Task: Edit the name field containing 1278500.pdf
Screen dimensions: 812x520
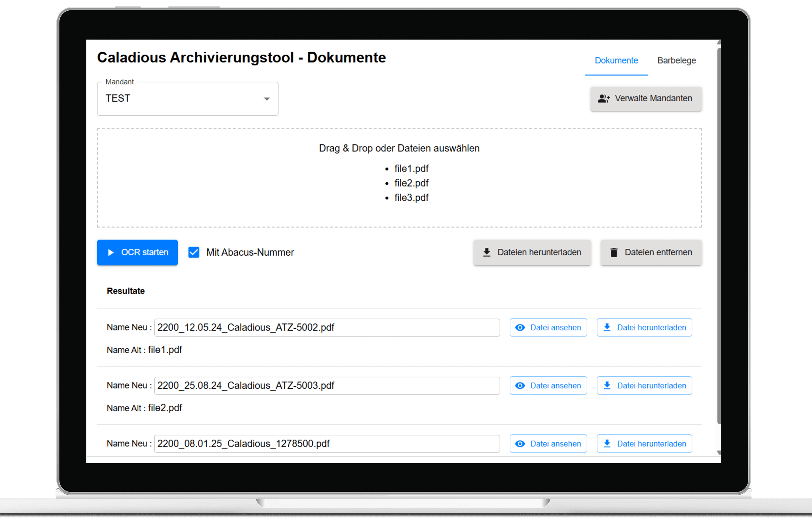Action: click(327, 444)
